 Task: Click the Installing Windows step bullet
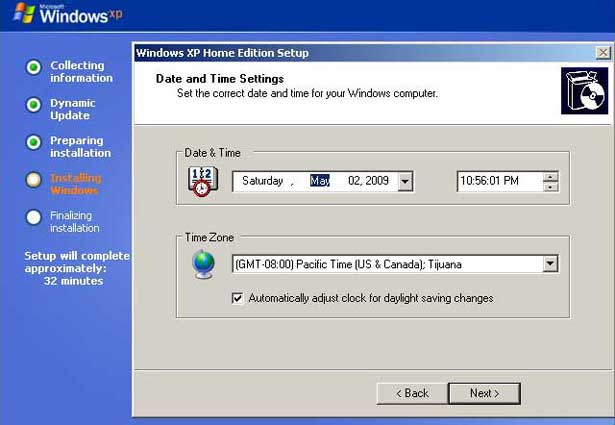coord(34,180)
